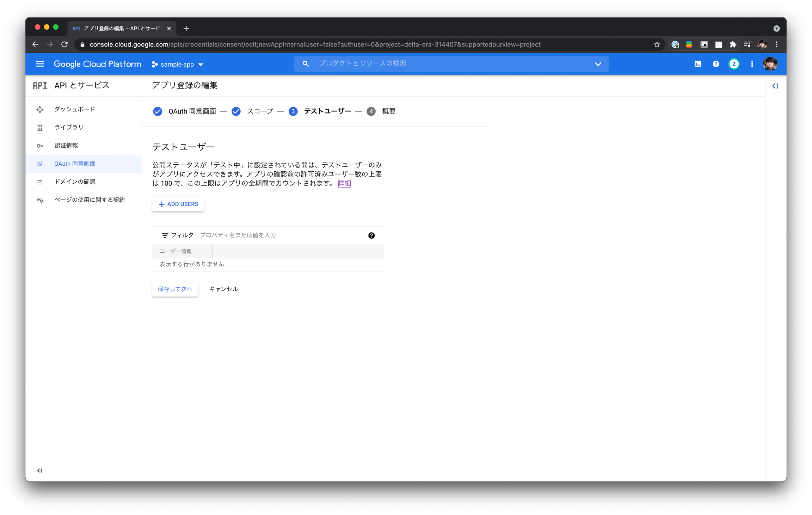Click the ADD USERS button
Viewport: 812px width, 515px height.
click(x=178, y=204)
